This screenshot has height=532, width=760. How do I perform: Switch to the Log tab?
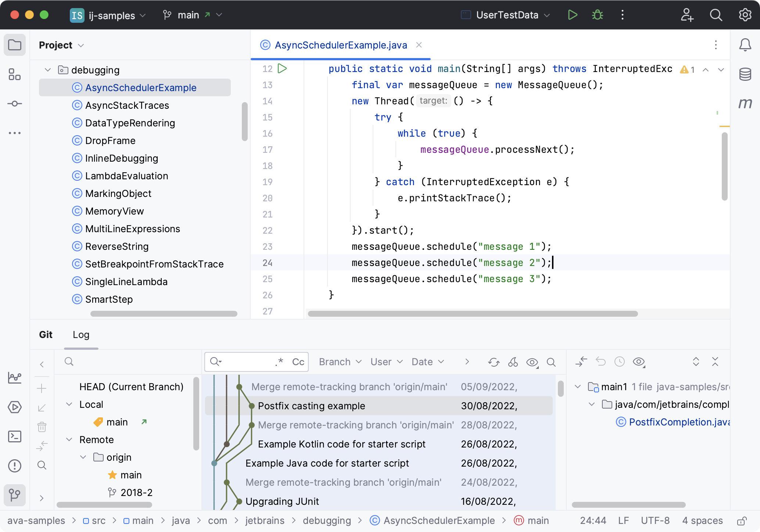pos(81,335)
